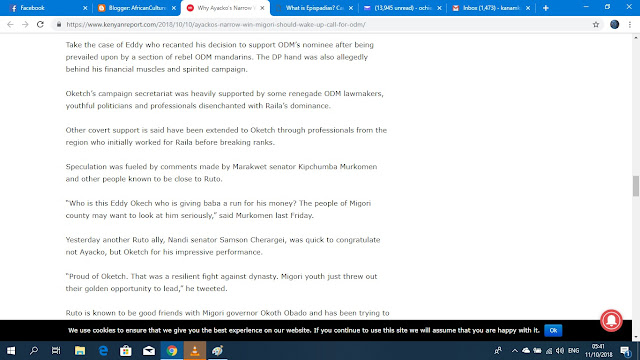Click the paragraph starting "Take the case of Eddy"
Screen dimensions: 640x360
pyautogui.click(x=220, y=57)
